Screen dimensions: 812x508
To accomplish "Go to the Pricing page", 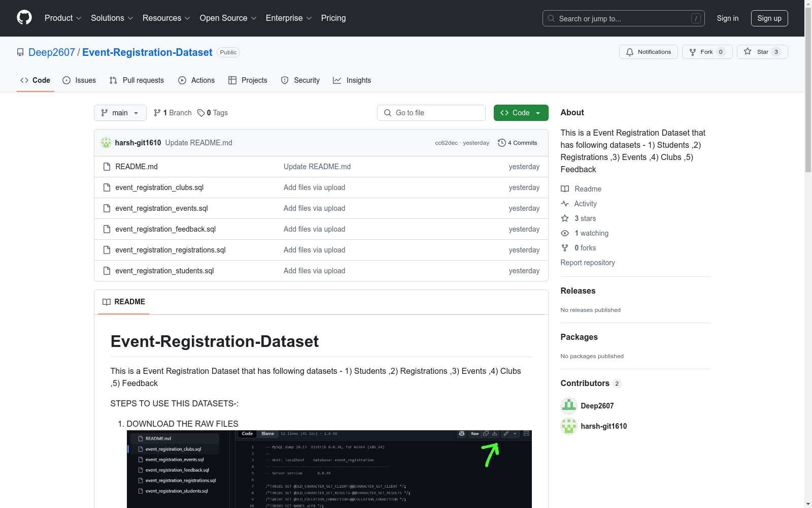I will point(333,18).
